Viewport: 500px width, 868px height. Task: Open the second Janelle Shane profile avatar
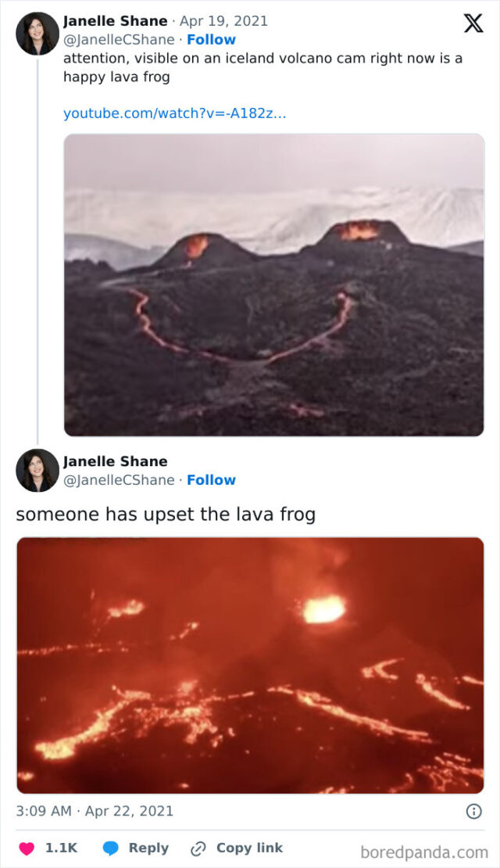pyautogui.click(x=37, y=471)
